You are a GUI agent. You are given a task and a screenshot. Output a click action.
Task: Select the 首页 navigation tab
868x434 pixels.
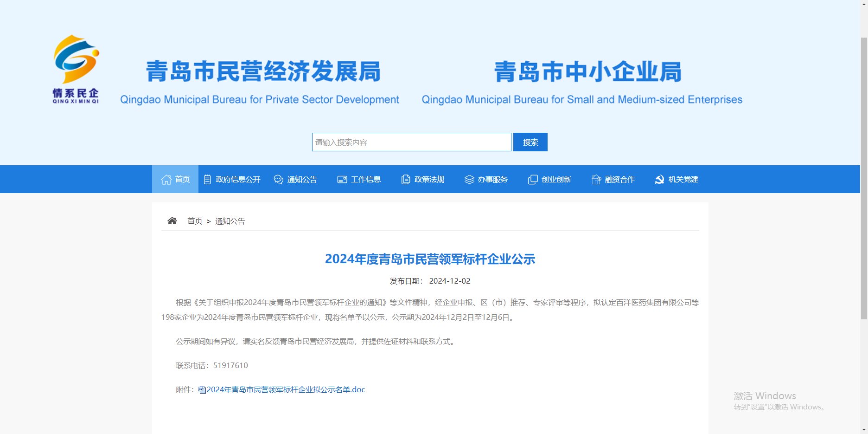point(182,180)
